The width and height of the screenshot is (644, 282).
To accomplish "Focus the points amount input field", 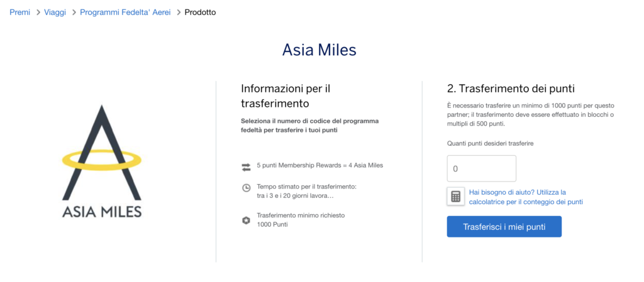I will point(481,168).
